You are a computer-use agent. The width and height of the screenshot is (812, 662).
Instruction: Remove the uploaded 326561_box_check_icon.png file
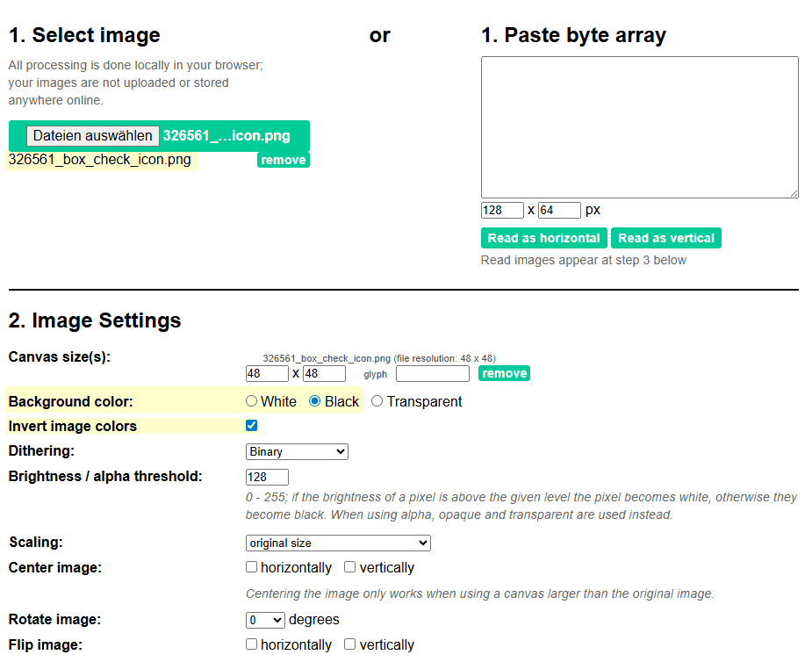(283, 160)
